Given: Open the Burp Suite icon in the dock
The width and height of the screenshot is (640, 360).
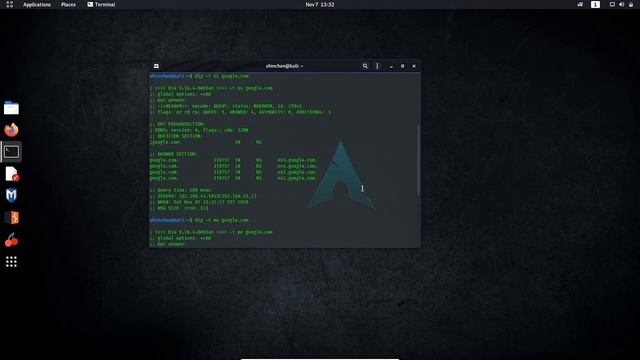Looking at the screenshot, I should [x=11, y=218].
